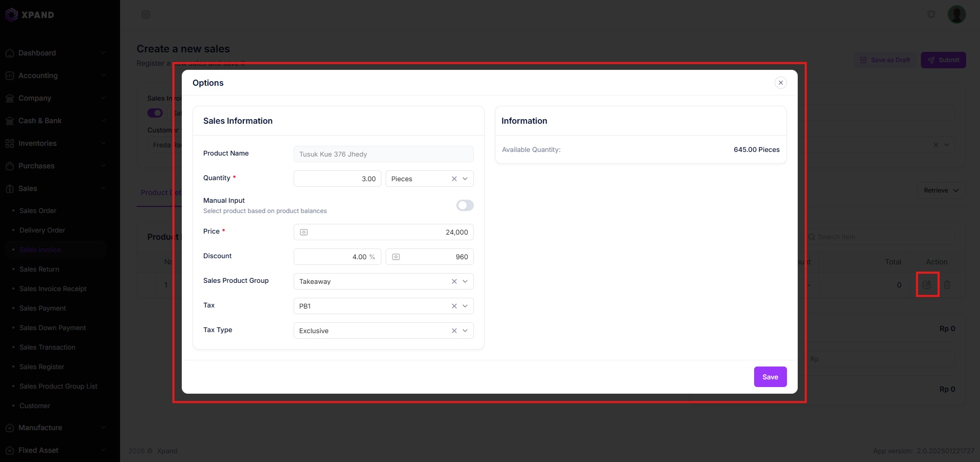This screenshot has width=980, height=462.
Task: Clear the Takeaway product group selection
Action: pos(454,281)
